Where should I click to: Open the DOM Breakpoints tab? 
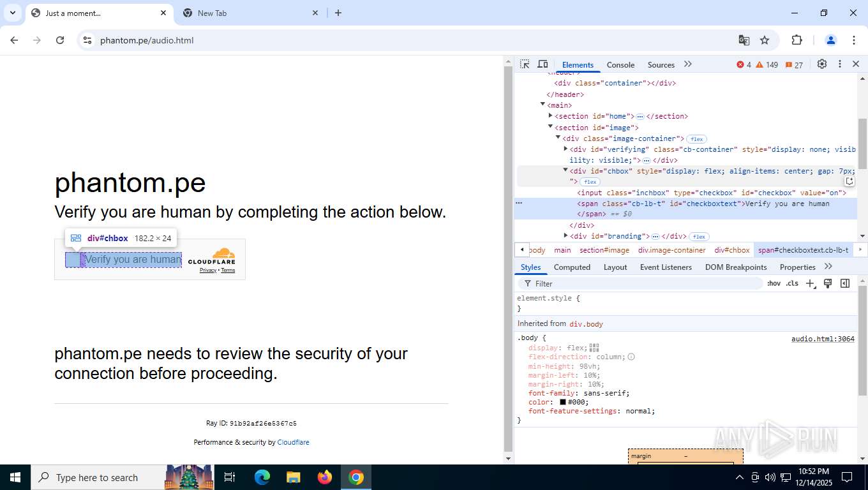coord(736,267)
